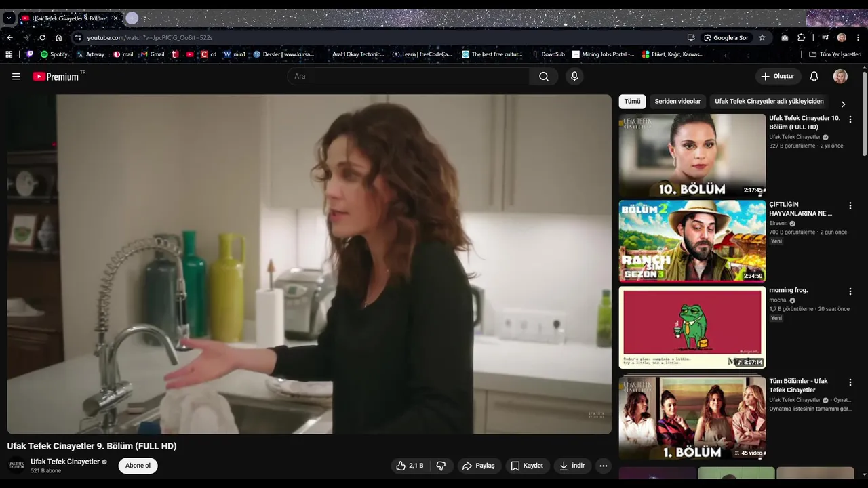Open the Artway bookmark
This screenshot has height=488, width=868.
click(90, 54)
